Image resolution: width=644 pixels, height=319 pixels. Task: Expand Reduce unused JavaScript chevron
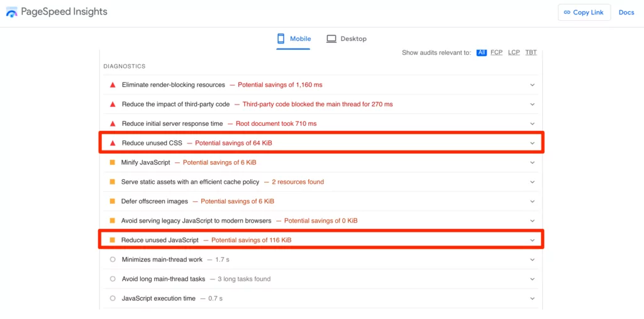pyautogui.click(x=532, y=240)
